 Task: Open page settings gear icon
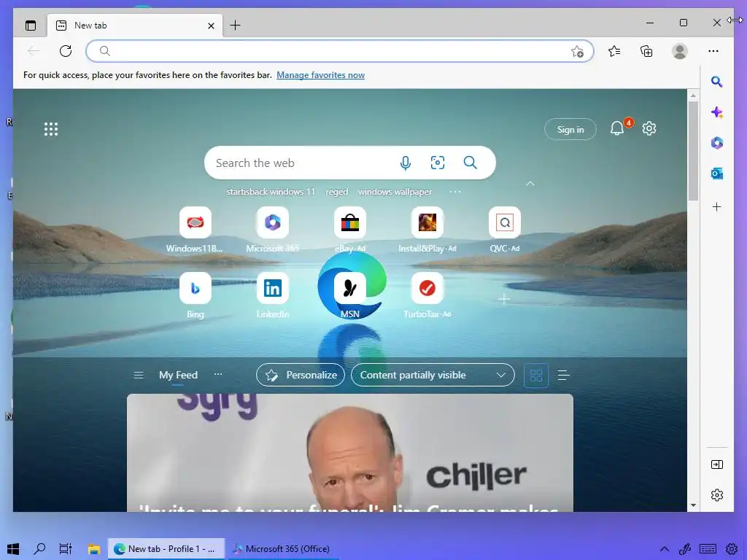pyautogui.click(x=649, y=128)
